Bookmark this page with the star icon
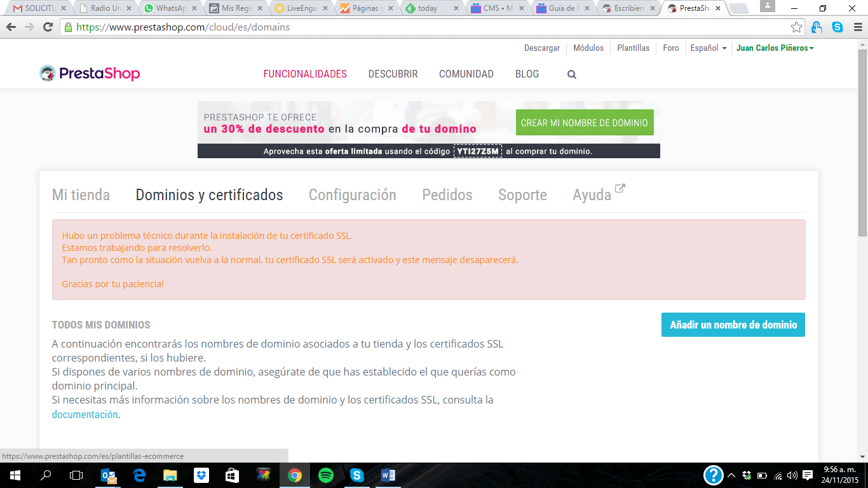Image resolution: width=868 pixels, height=488 pixels. [x=796, y=27]
